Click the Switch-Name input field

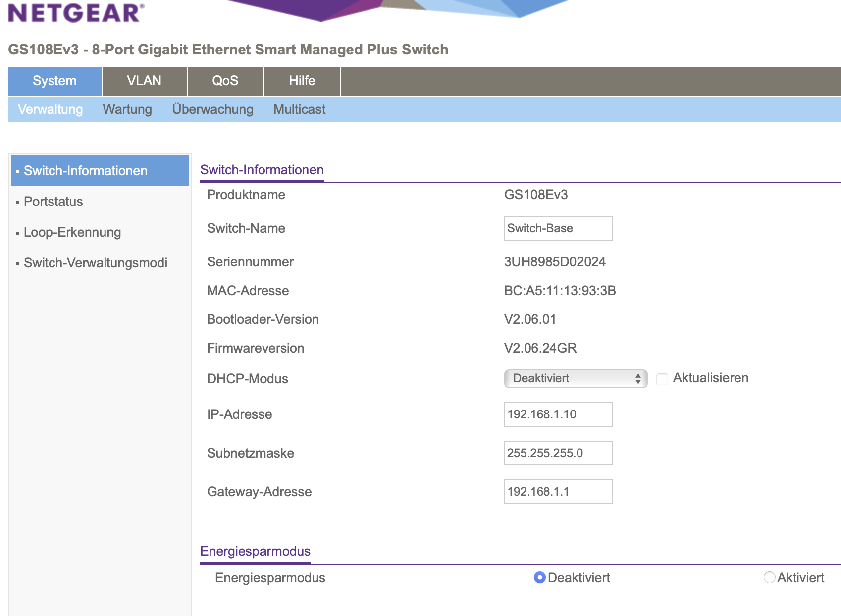coord(558,228)
